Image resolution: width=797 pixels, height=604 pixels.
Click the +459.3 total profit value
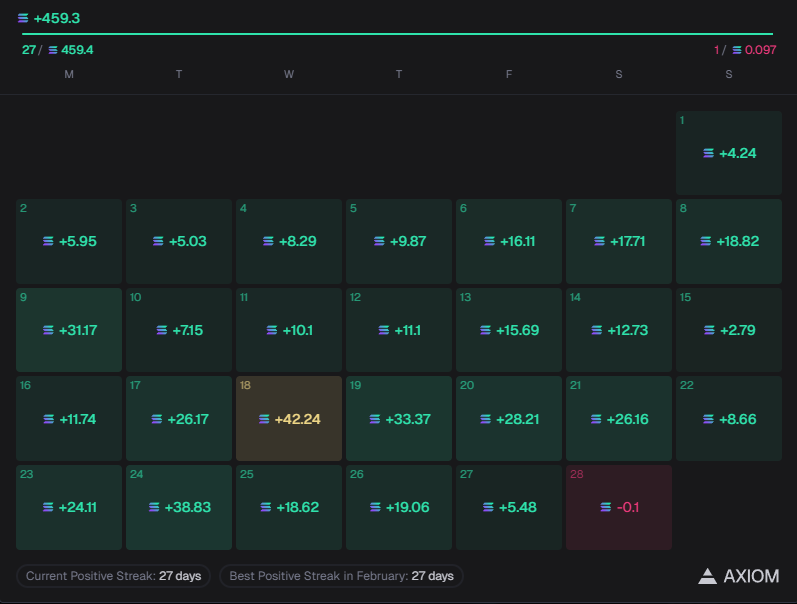click(56, 18)
